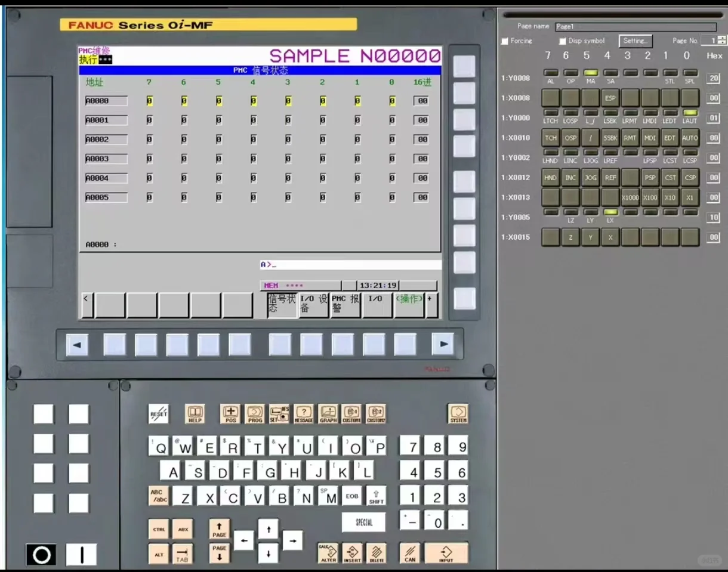This screenshot has width=728, height=572.
Task: Select the CUSTOM1 function key
Action: (351, 413)
